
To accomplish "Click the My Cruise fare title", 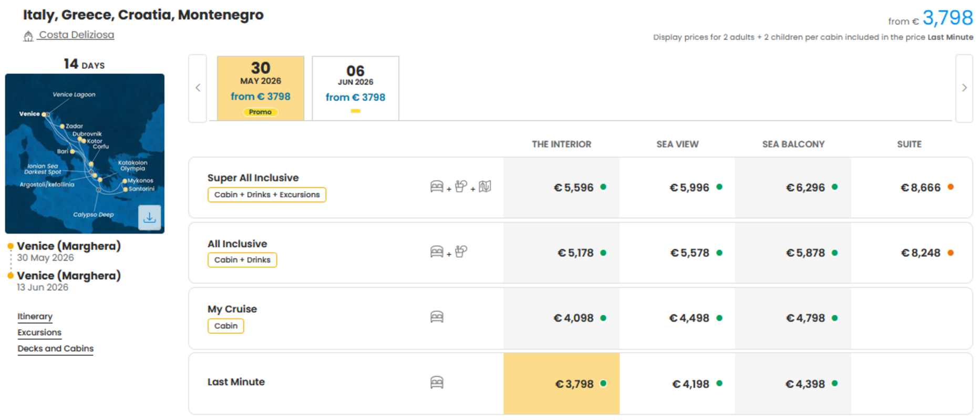I will pyautogui.click(x=232, y=309).
